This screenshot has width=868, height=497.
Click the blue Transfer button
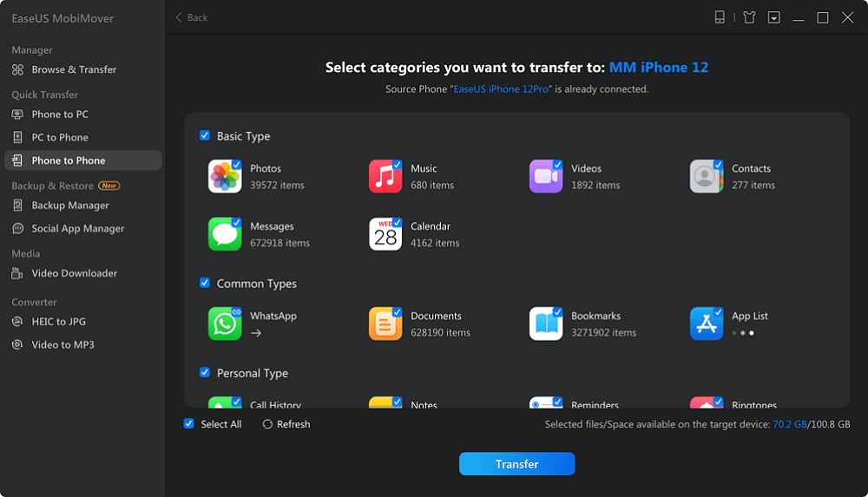517,464
